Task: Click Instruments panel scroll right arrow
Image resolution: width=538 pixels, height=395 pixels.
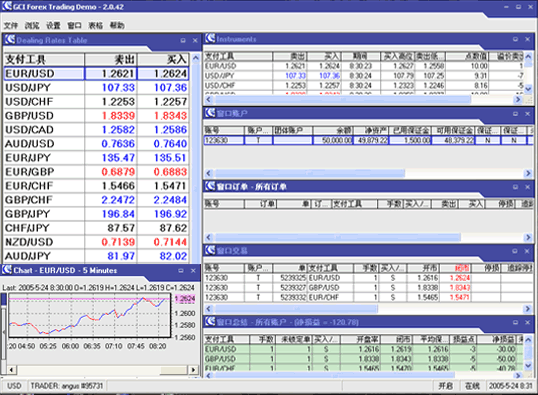Action: tap(518, 100)
